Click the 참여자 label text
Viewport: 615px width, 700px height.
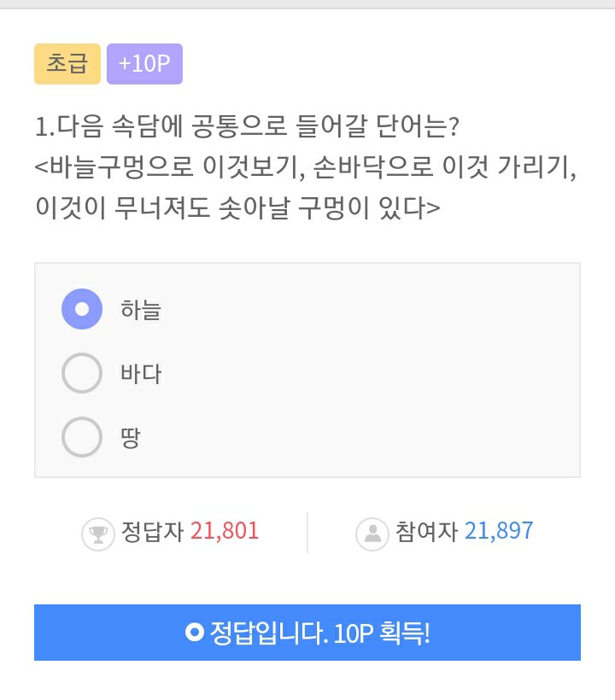point(427,531)
